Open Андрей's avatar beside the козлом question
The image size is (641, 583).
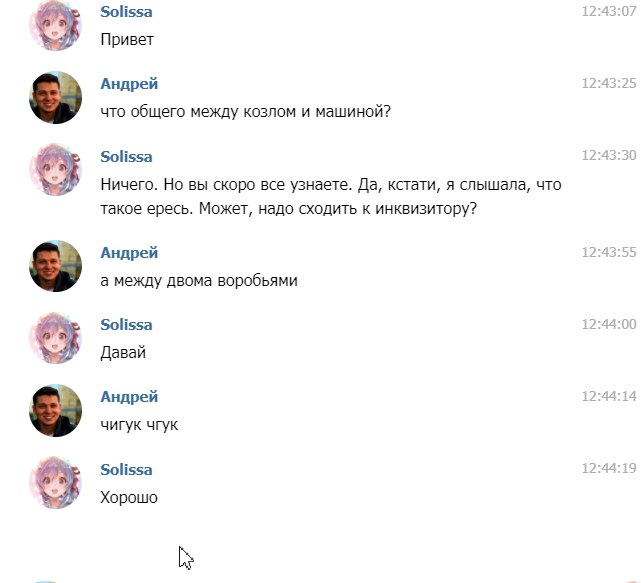click(x=55, y=98)
